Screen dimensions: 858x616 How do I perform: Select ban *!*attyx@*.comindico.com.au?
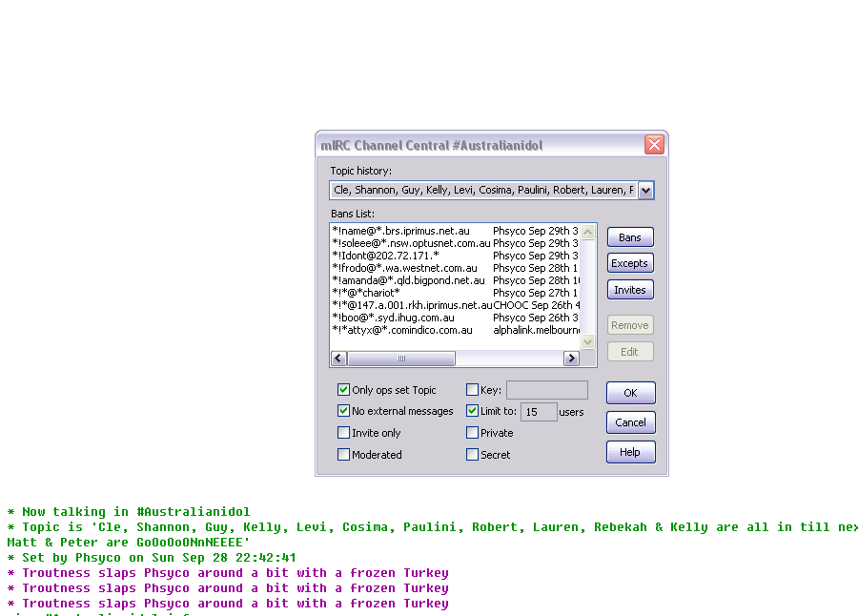click(x=456, y=330)
